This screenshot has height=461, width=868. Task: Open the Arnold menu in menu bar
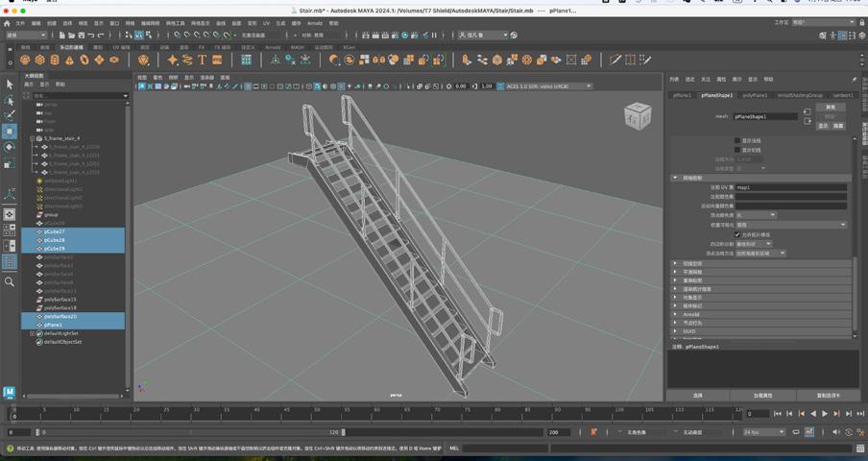[x=314, y=24]
